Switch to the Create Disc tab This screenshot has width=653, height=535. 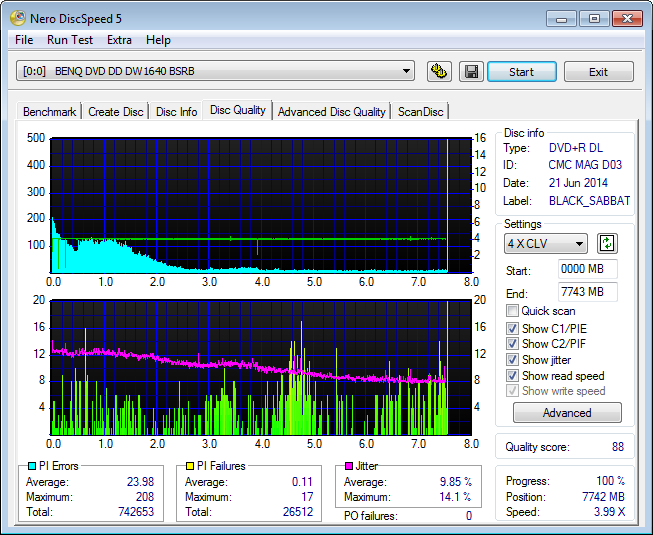115,112
